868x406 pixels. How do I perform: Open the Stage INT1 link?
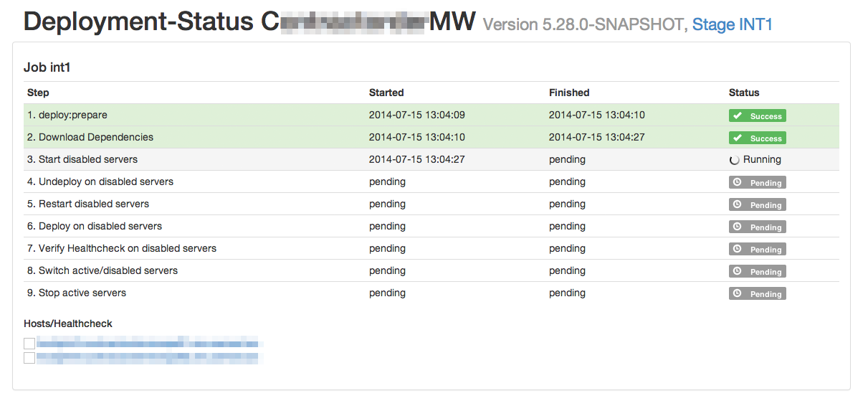tap(732, 25)
